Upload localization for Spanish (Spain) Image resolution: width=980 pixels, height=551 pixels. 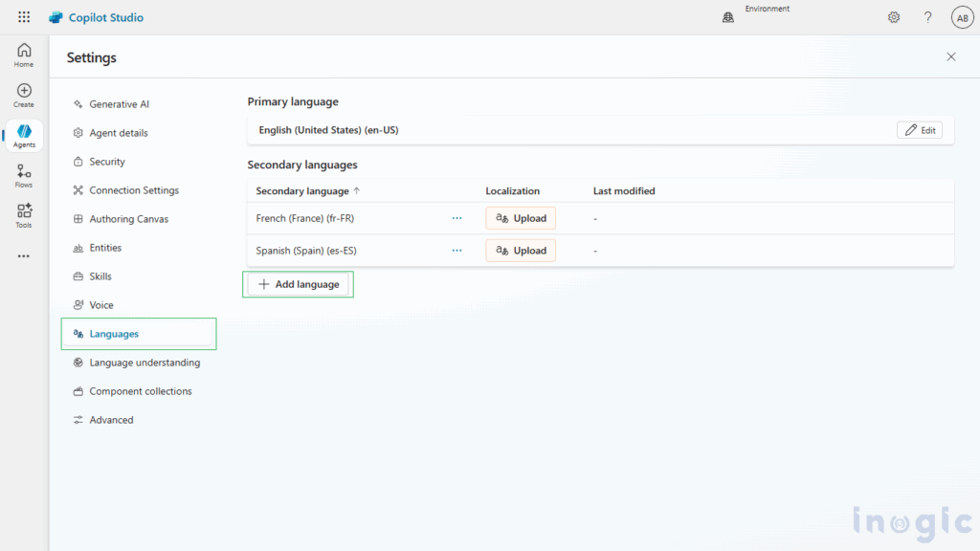coord(520,251)
